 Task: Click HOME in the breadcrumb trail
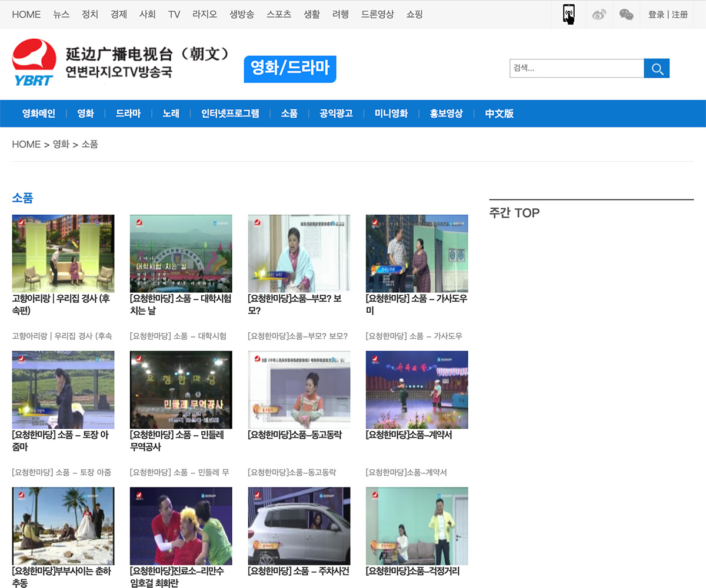pos(26,144)
